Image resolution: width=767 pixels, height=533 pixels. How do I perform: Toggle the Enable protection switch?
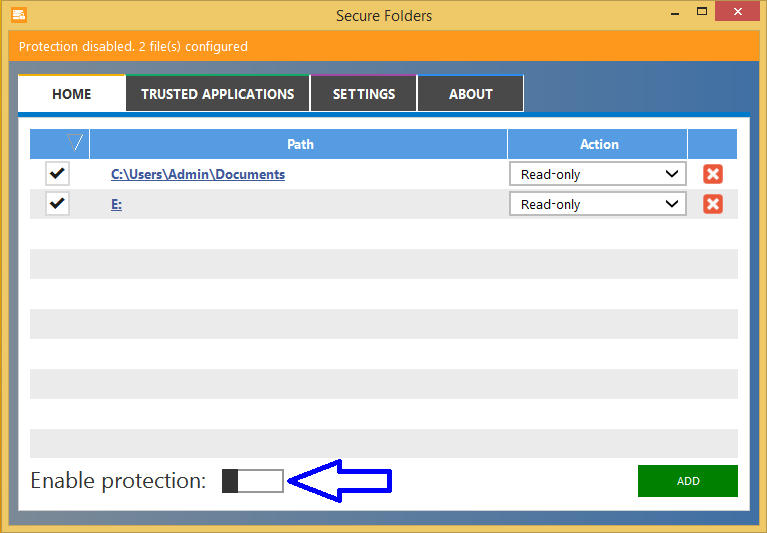[x=252, y=481]
